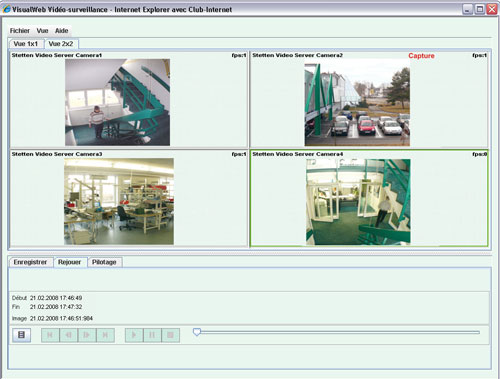
Task: Open the Vue menu
Action: click(x=42, y=31)
